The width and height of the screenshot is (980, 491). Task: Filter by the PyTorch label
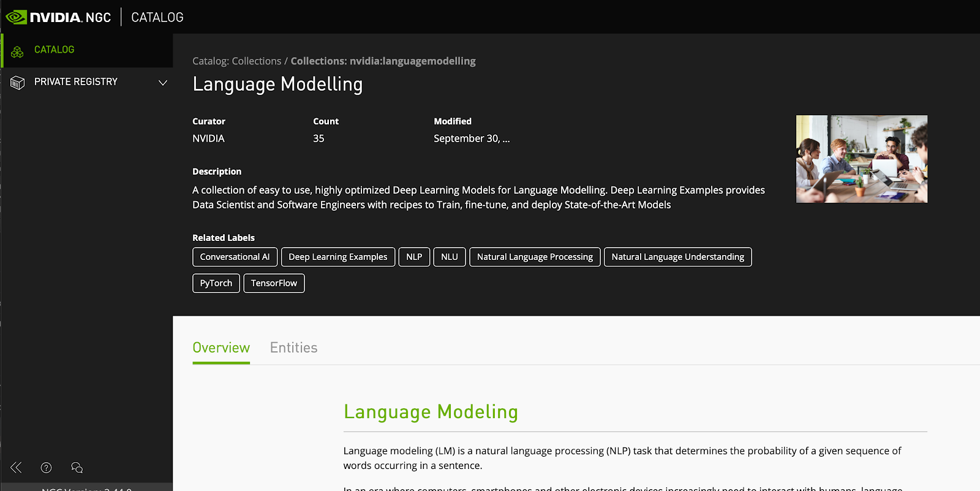tap(216, 283)
